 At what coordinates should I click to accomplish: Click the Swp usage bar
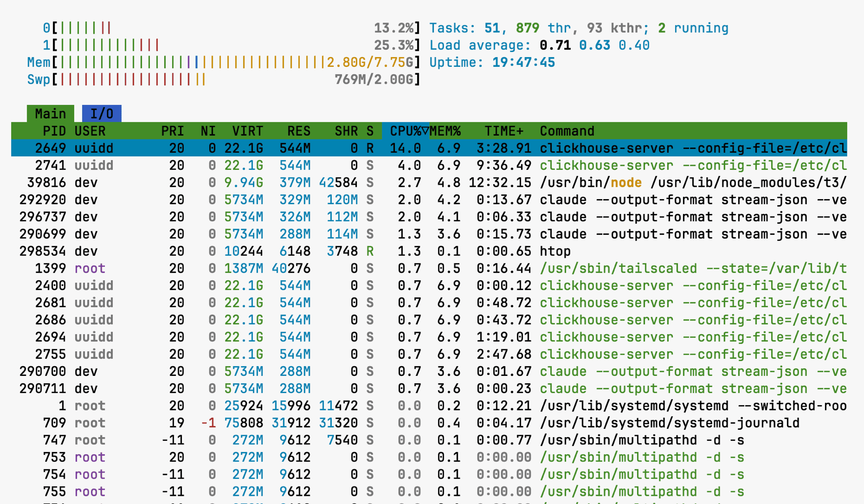coord(224,80)
